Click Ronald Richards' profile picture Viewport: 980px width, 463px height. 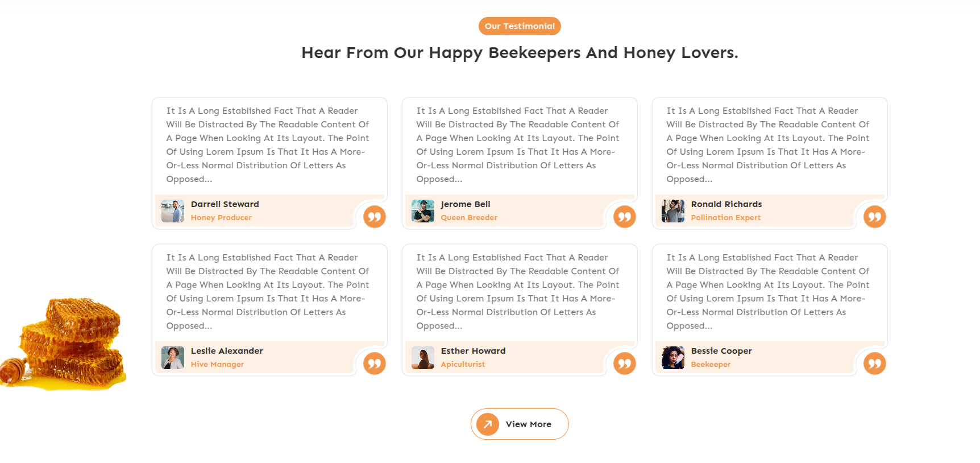coord(673,211)
